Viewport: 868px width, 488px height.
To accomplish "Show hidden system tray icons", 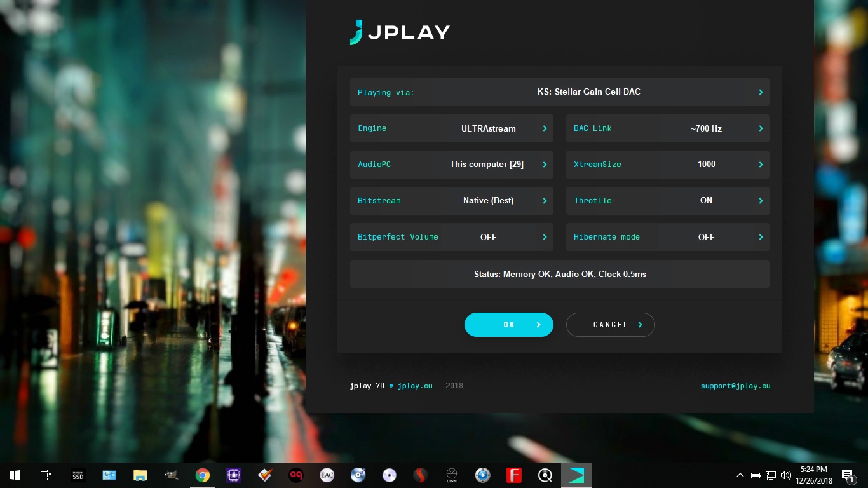I will 740,475.
